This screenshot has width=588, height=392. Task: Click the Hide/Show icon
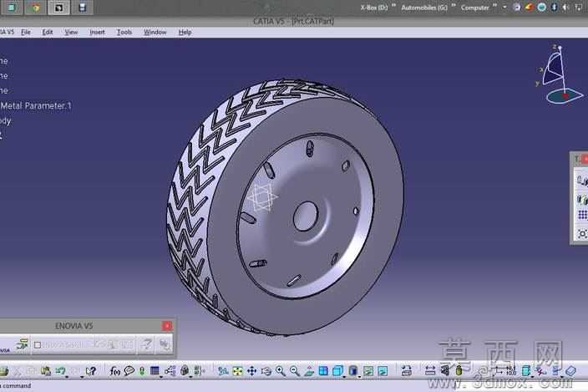coord(368,371)
